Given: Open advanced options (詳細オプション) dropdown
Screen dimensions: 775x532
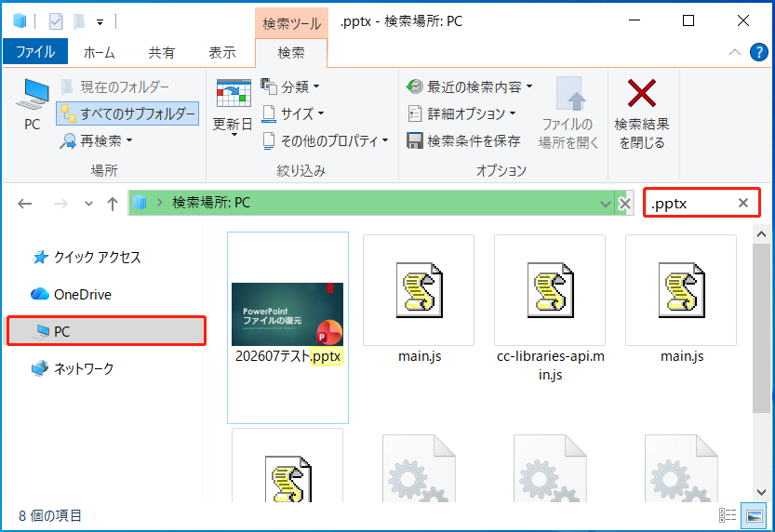Looking at the screenshot, I should (461, 113).
